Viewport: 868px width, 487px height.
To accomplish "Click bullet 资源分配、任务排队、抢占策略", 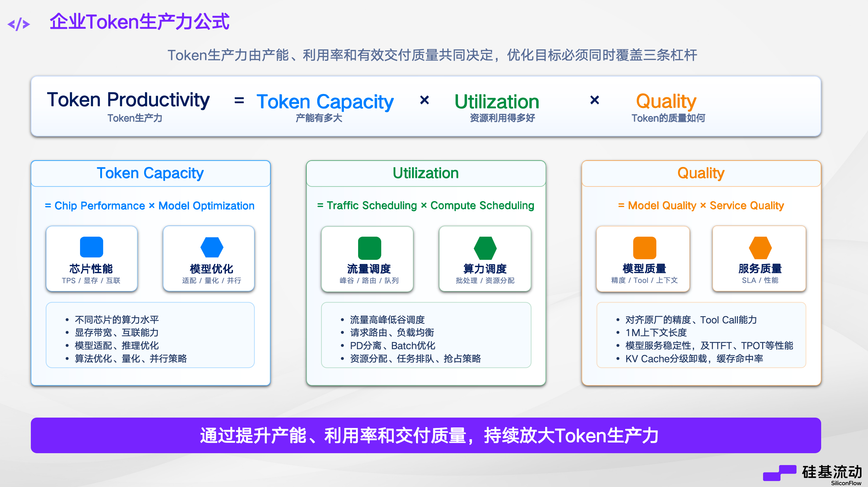I will tap(415, 359).
